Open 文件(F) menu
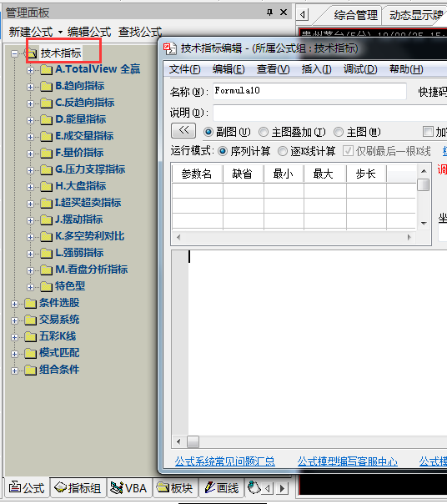447x504 pixels. (185, 69)
